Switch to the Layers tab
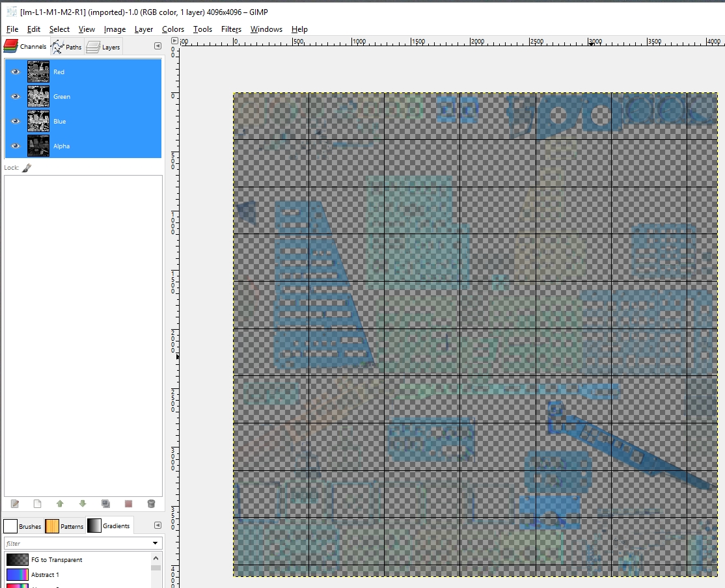 (103, 47)
